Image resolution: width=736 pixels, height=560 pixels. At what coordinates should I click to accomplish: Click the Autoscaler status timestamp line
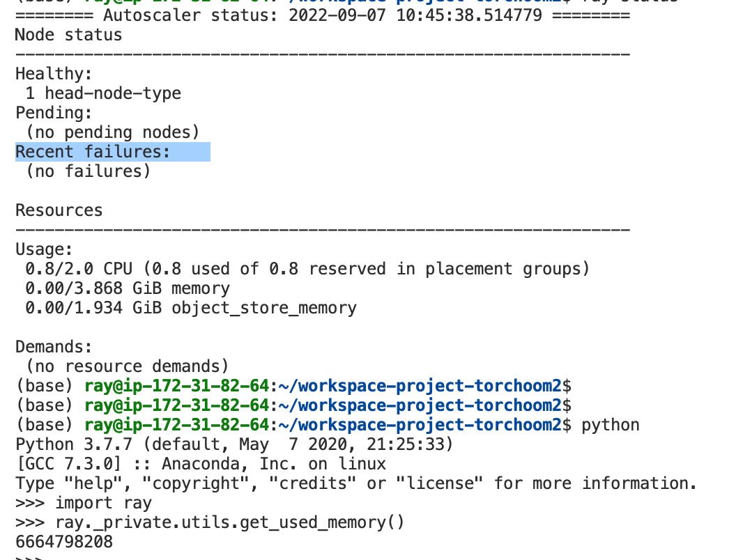323,15
